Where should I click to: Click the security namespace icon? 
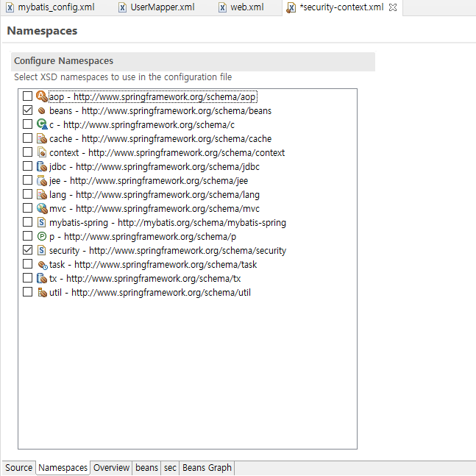[42, 250]
